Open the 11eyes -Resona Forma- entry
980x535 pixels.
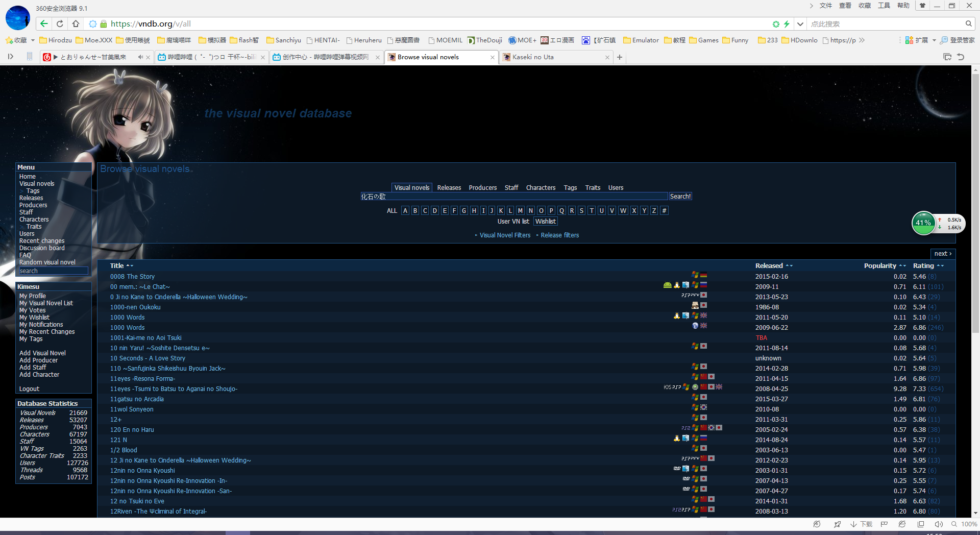[142, 379]
